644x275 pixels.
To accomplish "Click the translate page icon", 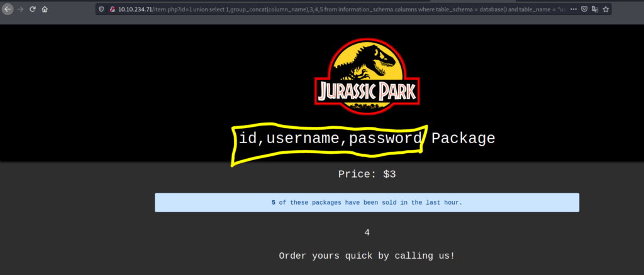I will [x=595, y=9].
